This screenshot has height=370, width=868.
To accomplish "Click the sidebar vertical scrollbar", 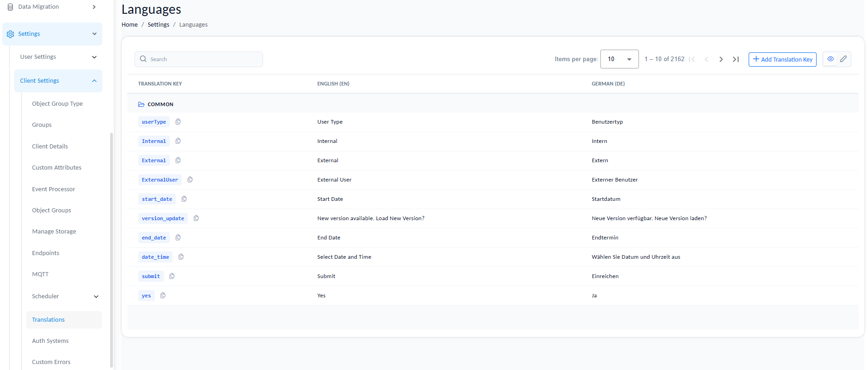I will pyautogui.click(x=111, y=248).
